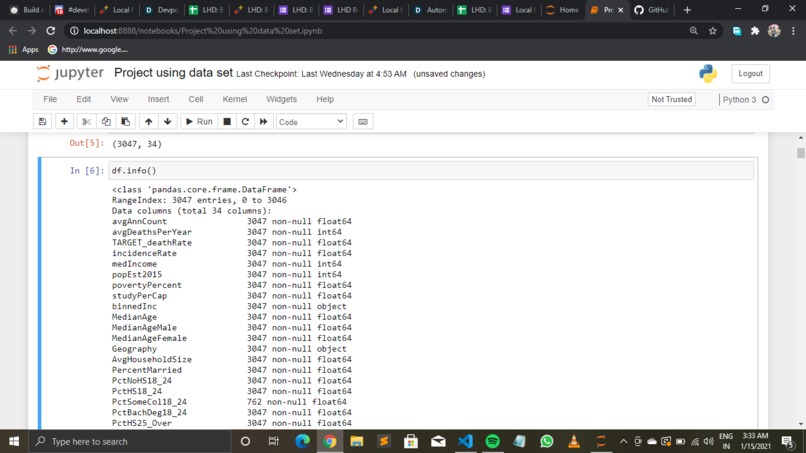Open the Help menu
The image size is (806, 453).
pyautogui.click(x=325, y=99)
